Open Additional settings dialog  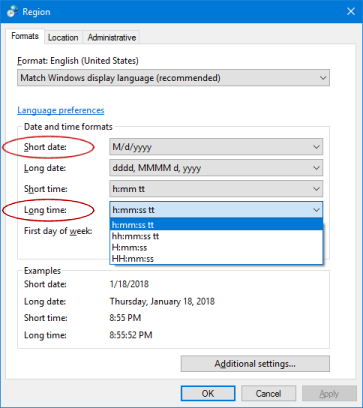tap(255, 364)
